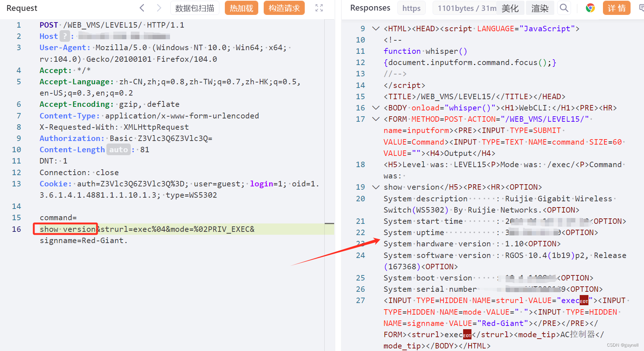
Task: Expand the Request panel with the fullscreen icon
Action: [319, 8]
